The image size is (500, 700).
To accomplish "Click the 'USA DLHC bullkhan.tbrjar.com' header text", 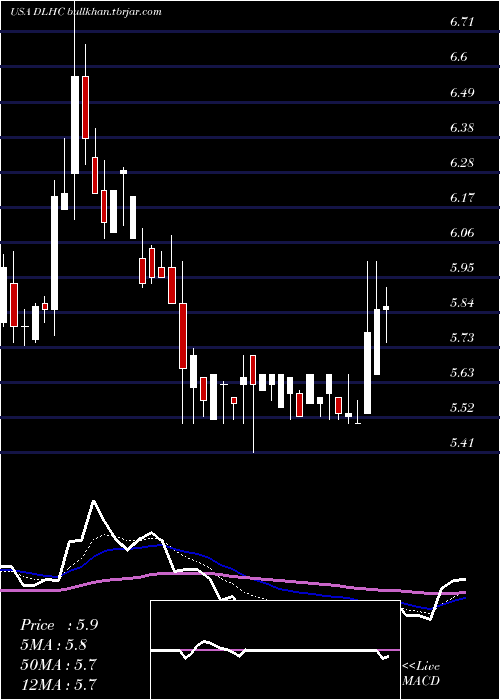I will click(85, 12).
